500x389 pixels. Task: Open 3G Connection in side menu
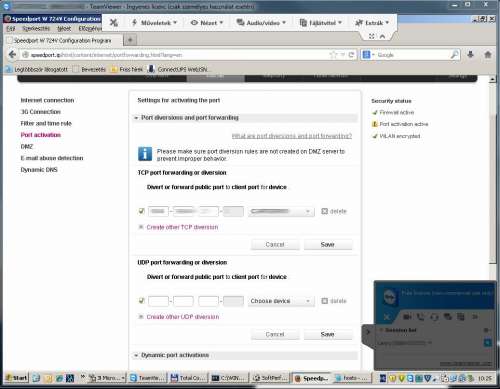point(41,112)
